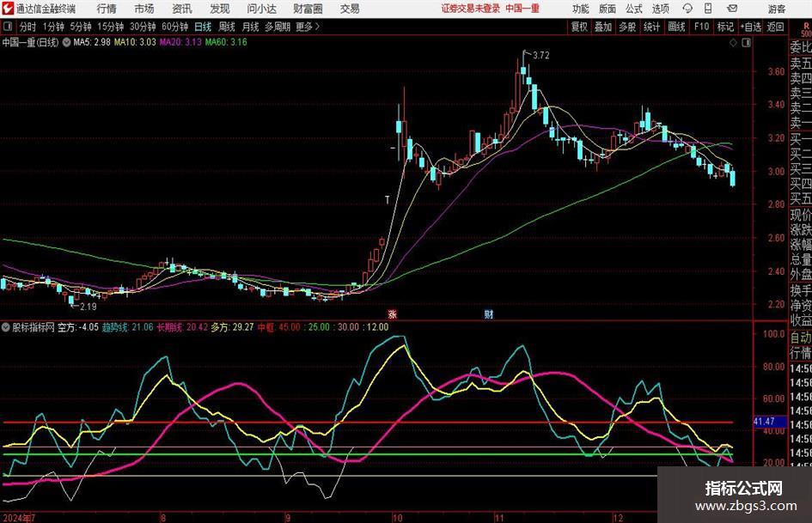The width and height of the screenshot is (812, 523).
Task: Click the customer service headset icon
Action: tap(687, 9)
